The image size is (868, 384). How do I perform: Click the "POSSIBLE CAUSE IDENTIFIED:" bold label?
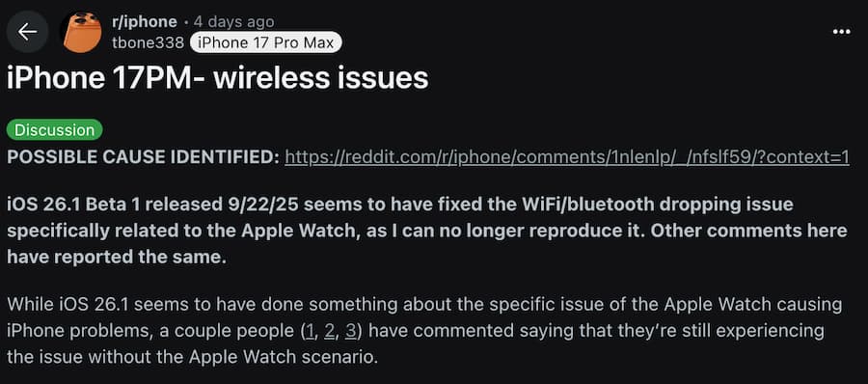pos(144,157)
